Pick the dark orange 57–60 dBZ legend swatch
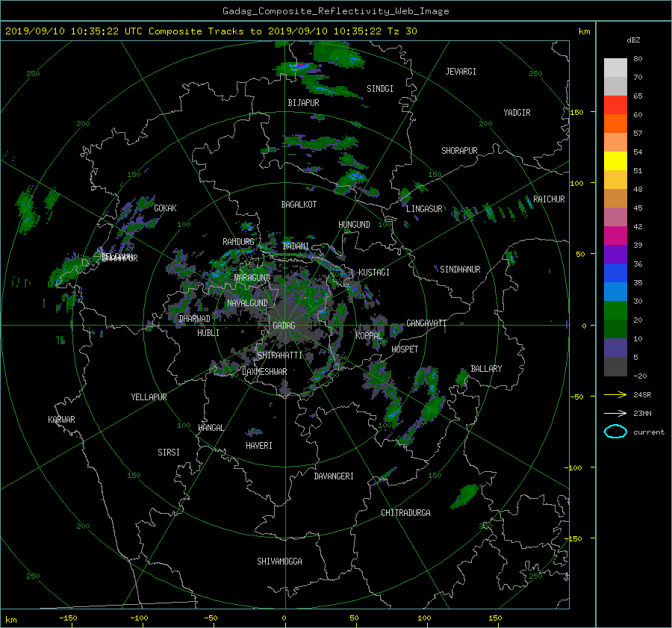Image resolution: width=672 pixels, height=628 pixels. (x=615, y=124)
